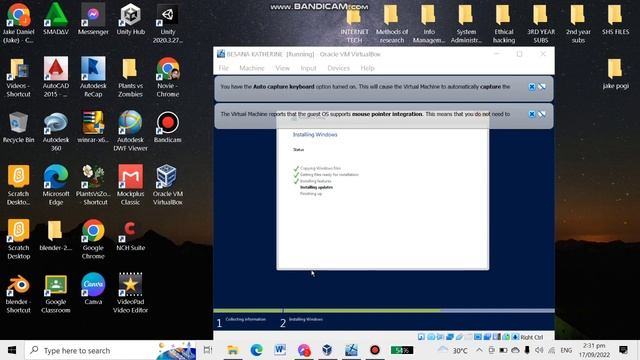This screenshot has height=360, width=640.
Task: Open the Help menu in VirtualBox
Action: tap(367, 68)
